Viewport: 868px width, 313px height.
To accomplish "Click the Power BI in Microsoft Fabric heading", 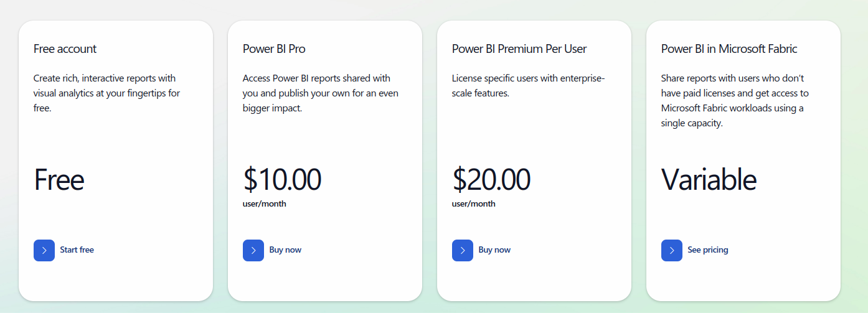I will click(x=729, y=49).
